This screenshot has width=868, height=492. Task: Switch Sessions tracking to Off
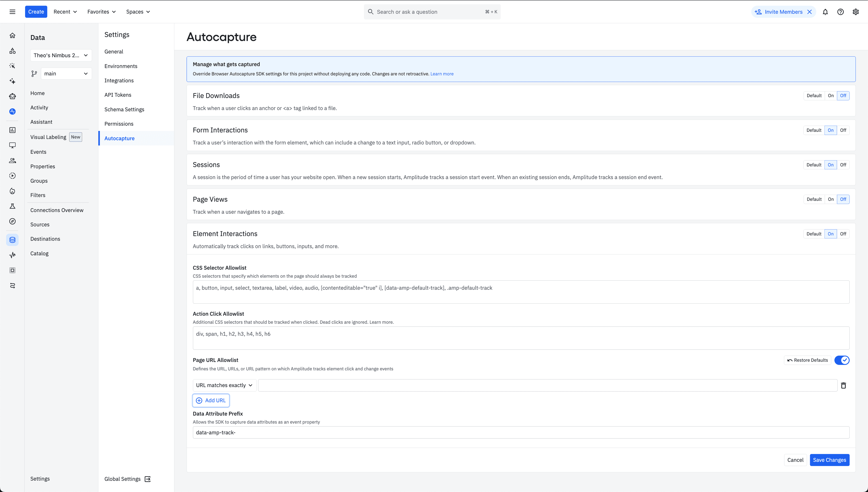[843, 165]
